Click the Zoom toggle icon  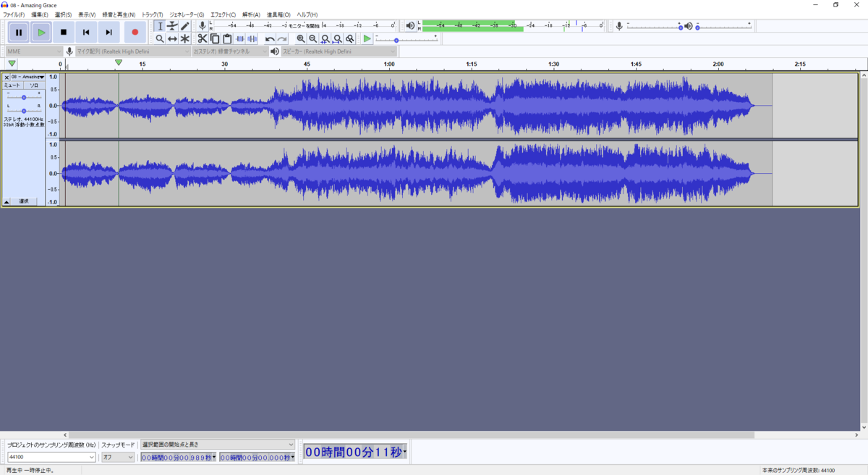(349, 38)
